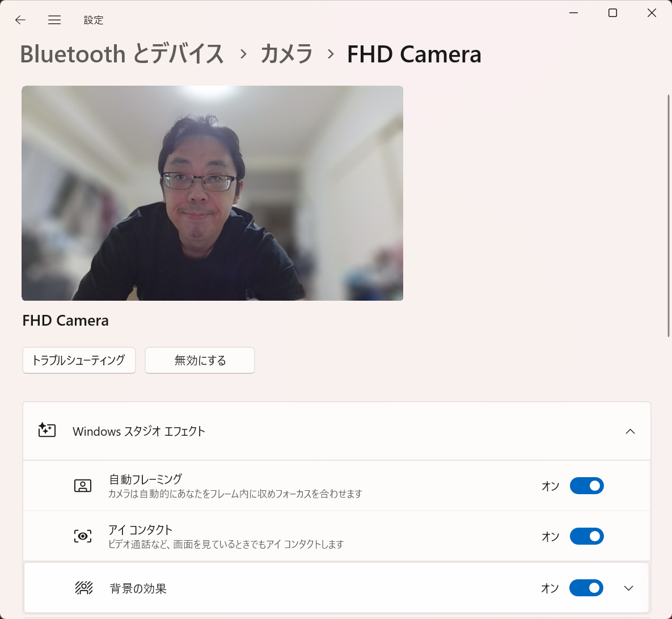Click the Windows スタジオ エフェクト sparkle icon

point(47,431)
